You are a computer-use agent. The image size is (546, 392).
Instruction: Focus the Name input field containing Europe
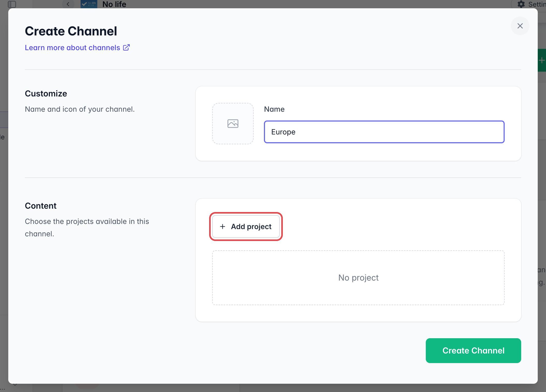[384, 132]
